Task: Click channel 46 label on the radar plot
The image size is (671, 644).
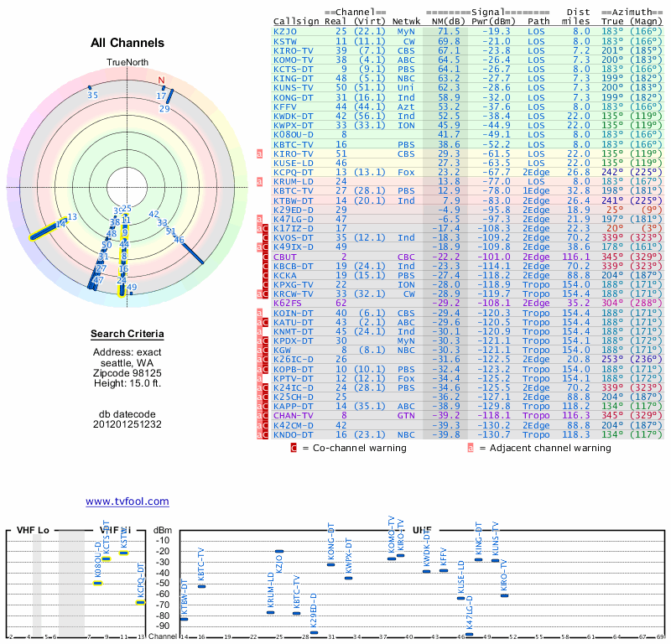Action: tap(179, 240)
